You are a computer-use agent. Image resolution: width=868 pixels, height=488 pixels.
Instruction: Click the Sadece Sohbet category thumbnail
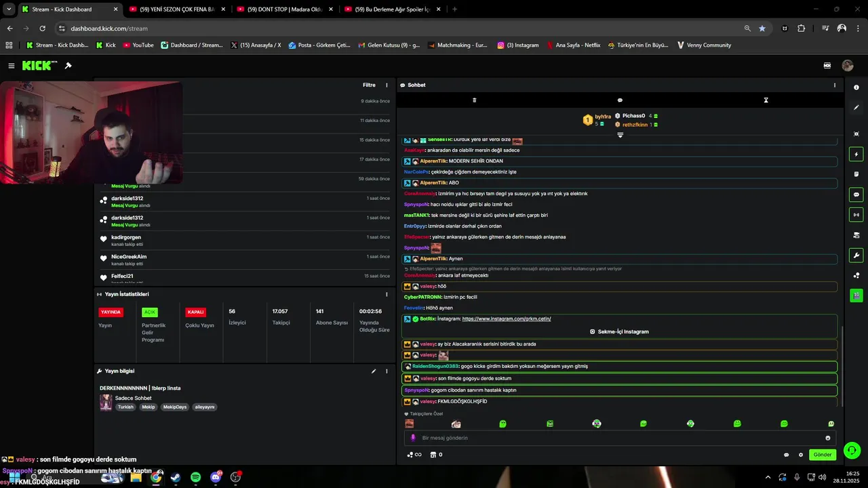(106, 403)
